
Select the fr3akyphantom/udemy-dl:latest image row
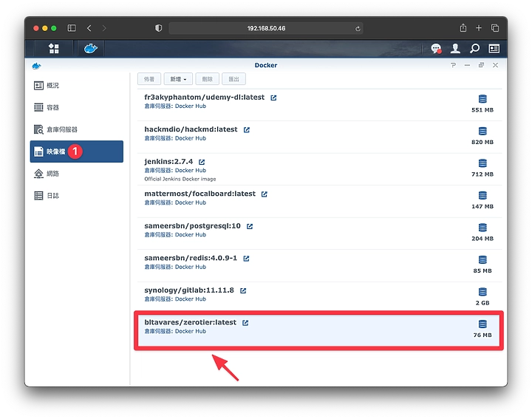tap(320, 104)
